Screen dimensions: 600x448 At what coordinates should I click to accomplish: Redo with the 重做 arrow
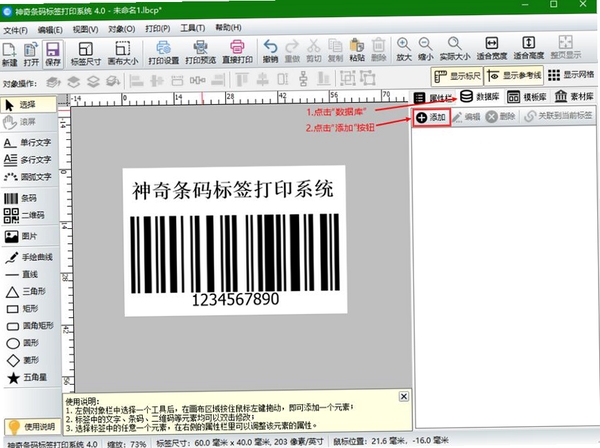pyautogui.click(x=292, y=51)
